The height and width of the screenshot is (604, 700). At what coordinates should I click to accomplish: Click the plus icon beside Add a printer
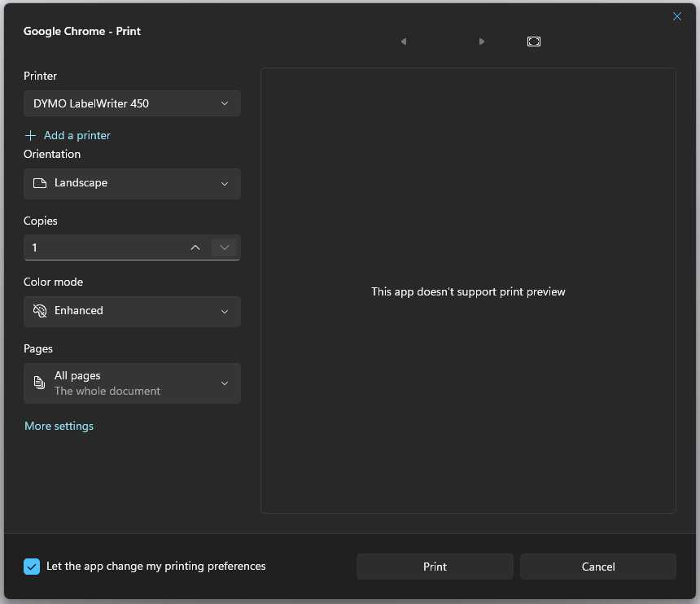(30, 135)
